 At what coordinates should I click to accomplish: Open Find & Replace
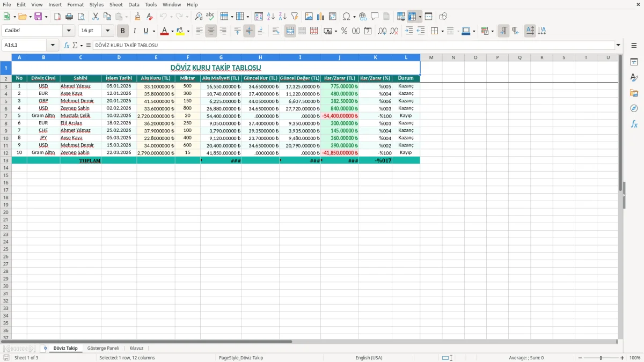(x=199, y=17)
